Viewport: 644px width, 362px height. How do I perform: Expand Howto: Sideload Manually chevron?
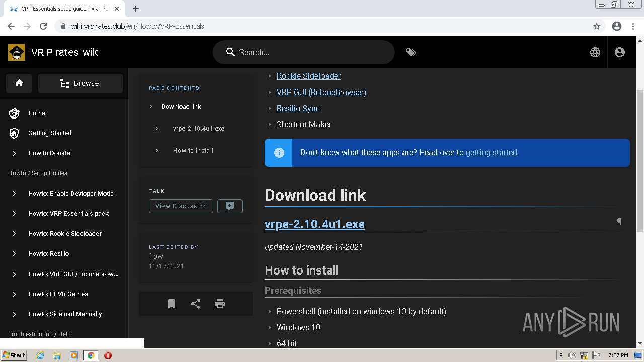click(14, 314)
